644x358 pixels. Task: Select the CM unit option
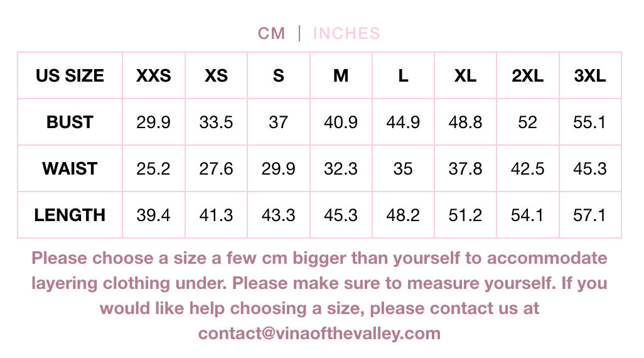pyautogui.click(x=271, y=33)
